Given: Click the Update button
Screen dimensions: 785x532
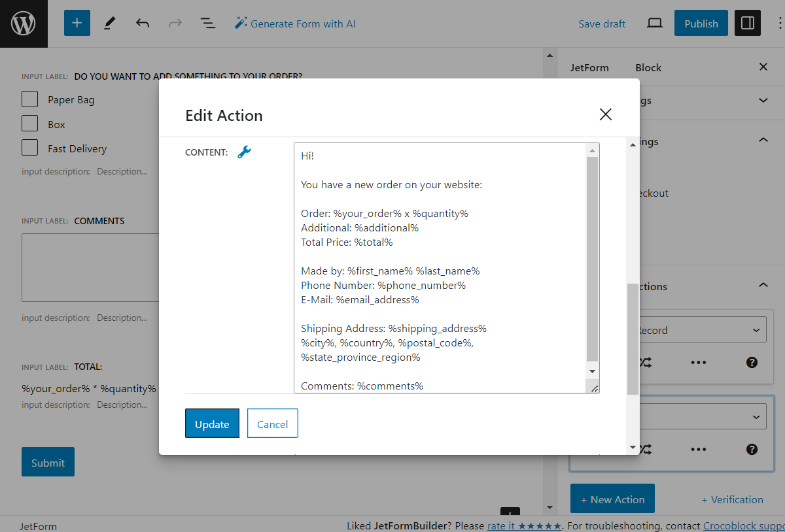Looking at the screenshot, I should point(212,423).
